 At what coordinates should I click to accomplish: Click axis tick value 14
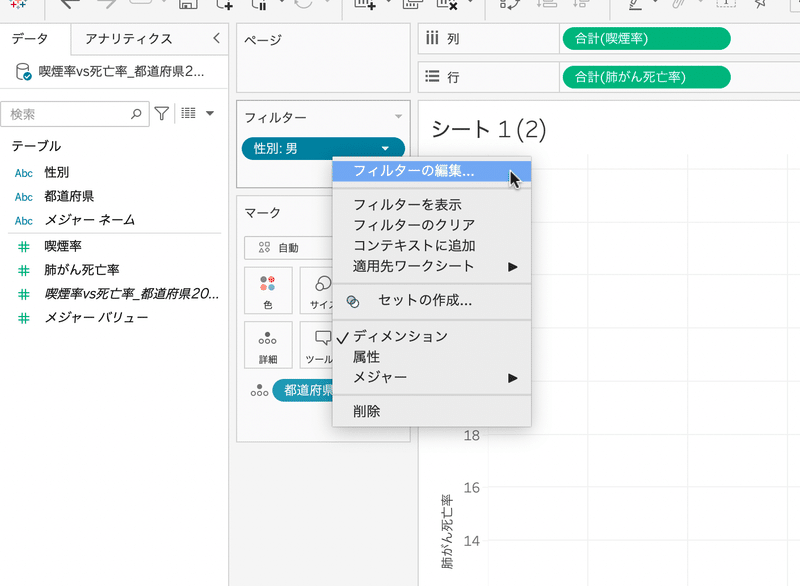(x=471, y=541)
